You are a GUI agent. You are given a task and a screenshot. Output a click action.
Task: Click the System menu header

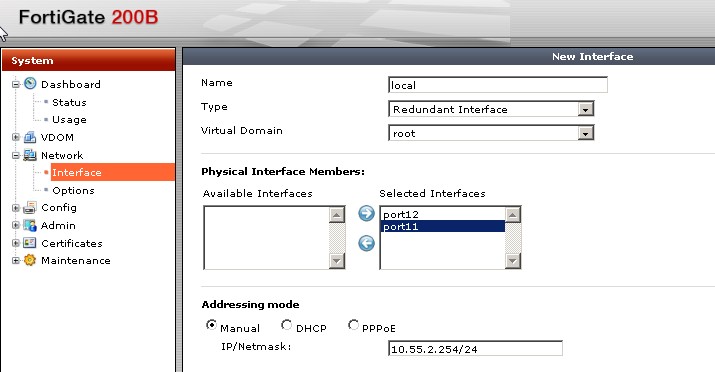88,60
